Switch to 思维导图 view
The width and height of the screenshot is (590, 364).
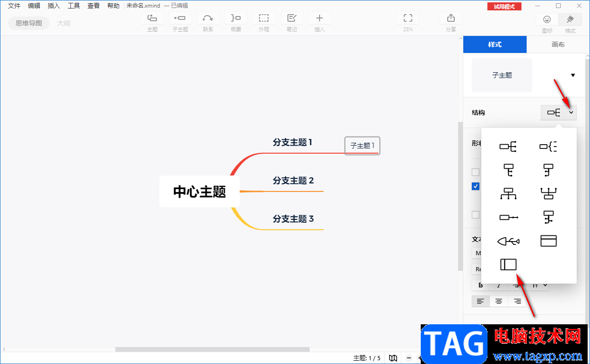[29, 23]
